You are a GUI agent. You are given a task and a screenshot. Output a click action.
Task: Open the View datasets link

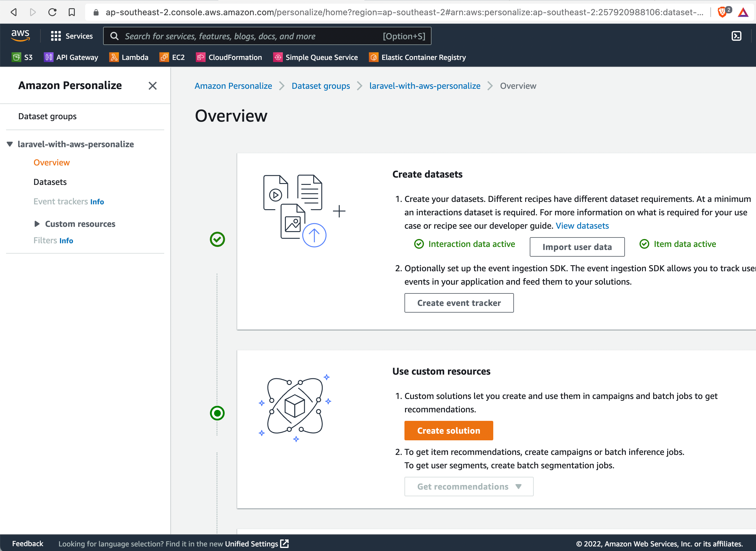coord(582,225)
